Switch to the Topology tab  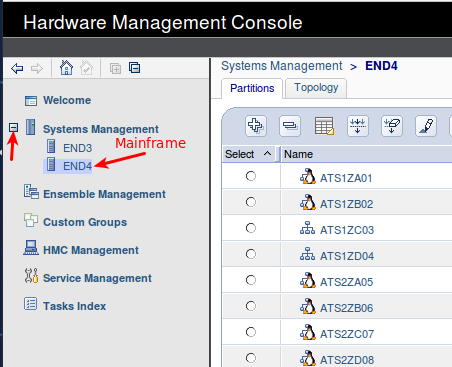pyautogui.click(x=316, y=88)
